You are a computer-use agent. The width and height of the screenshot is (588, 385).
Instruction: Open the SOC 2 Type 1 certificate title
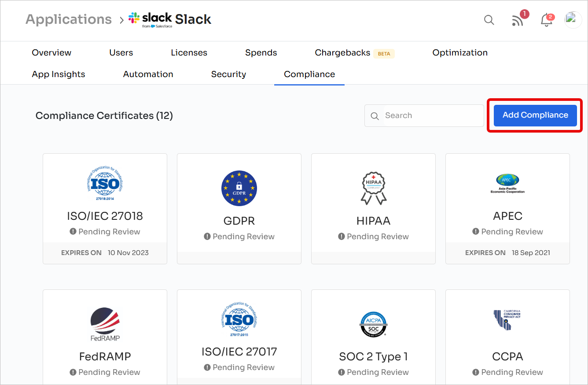tap(373, 356)
